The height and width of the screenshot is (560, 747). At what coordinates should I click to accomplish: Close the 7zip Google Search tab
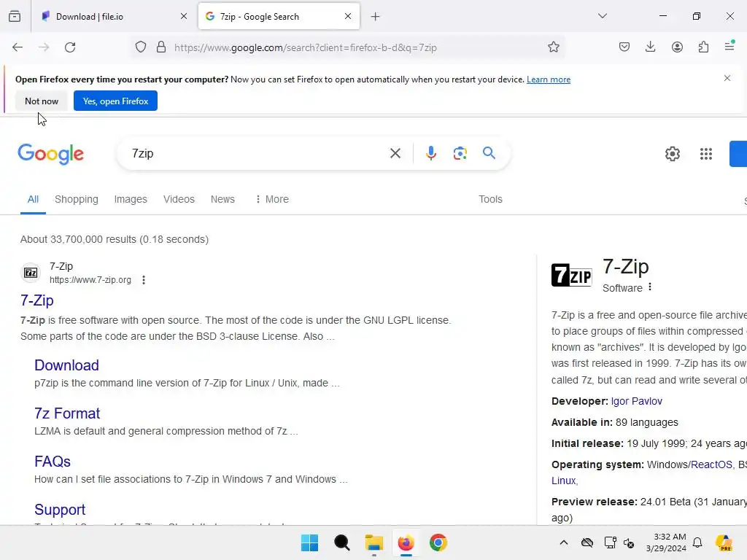(x=348, y=16)
